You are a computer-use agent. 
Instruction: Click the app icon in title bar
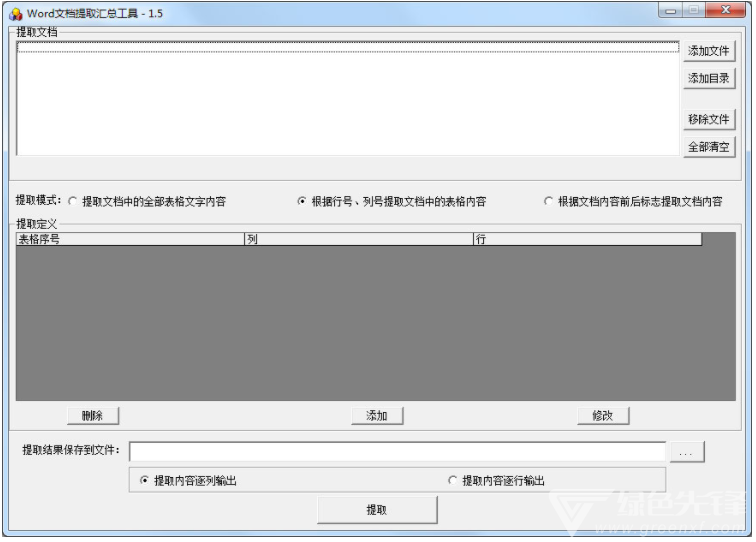pos(15,14)
